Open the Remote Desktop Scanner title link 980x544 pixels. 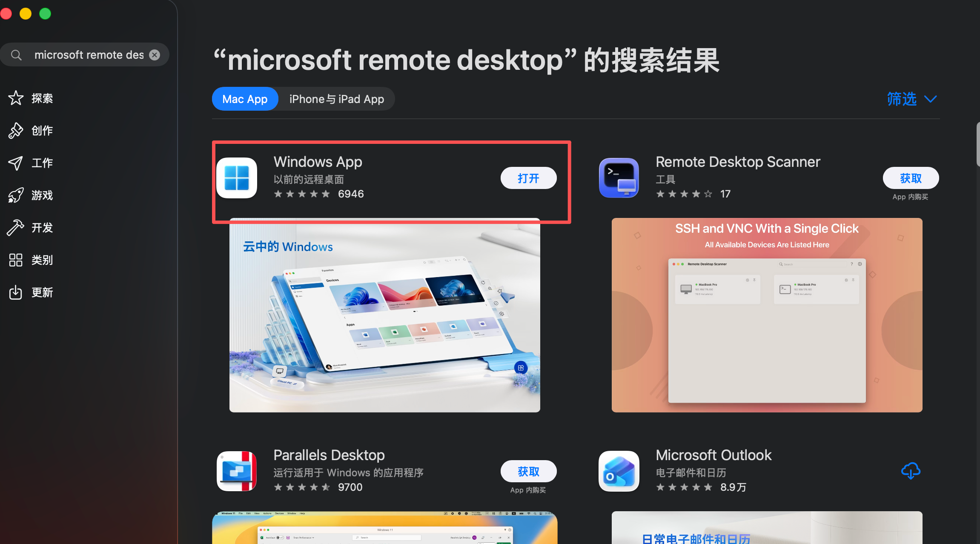[738, 162]
